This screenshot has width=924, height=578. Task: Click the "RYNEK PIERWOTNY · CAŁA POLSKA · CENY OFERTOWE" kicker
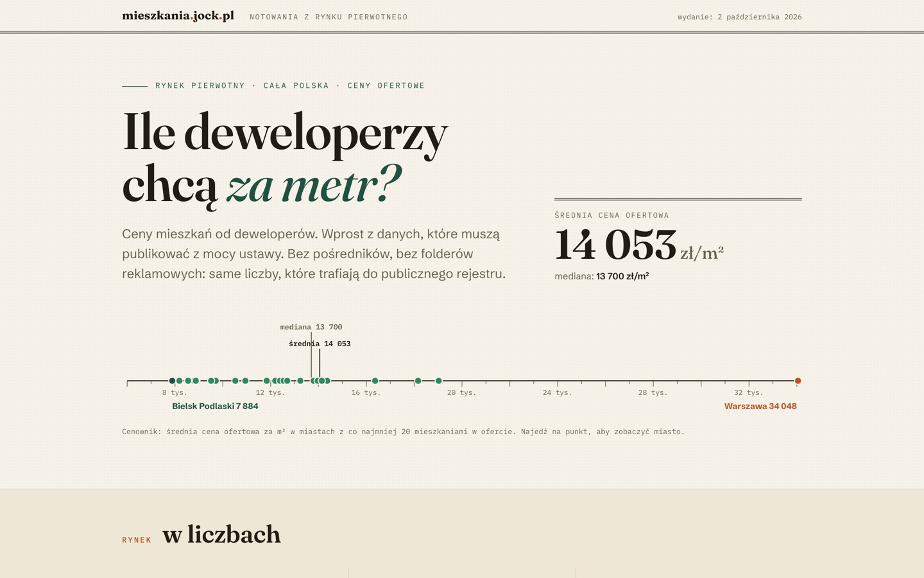click(x=290, y=85)
